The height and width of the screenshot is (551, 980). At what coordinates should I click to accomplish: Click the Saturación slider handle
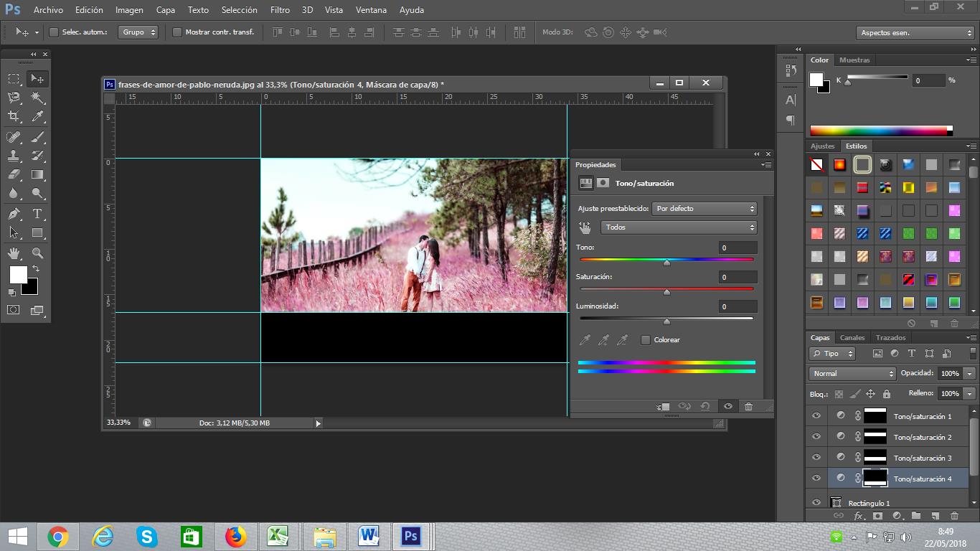[x=666, y=292]
